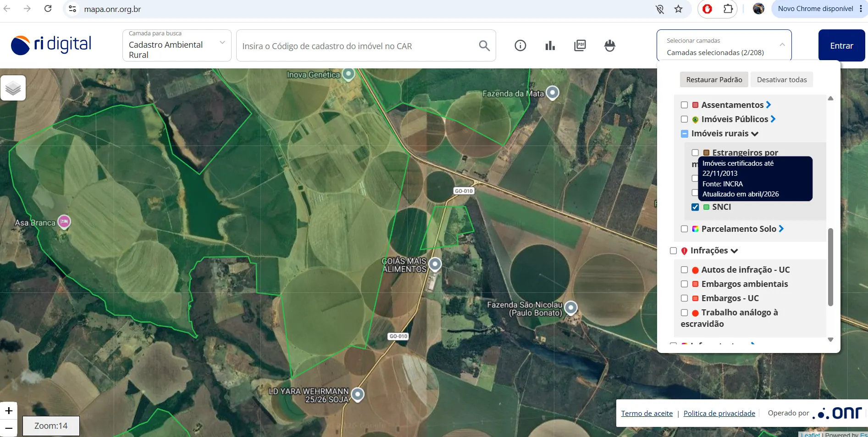Image resolution: width=868 pixels, height=437 pixels.
Task: Check the Embargos ambientais layer
Action: 684,284
